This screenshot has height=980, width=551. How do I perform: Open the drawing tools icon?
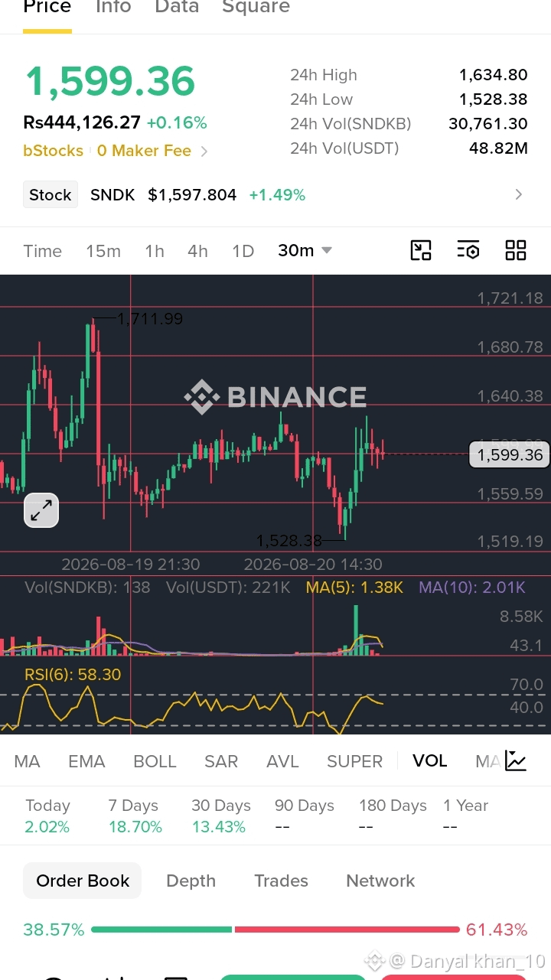421,250
